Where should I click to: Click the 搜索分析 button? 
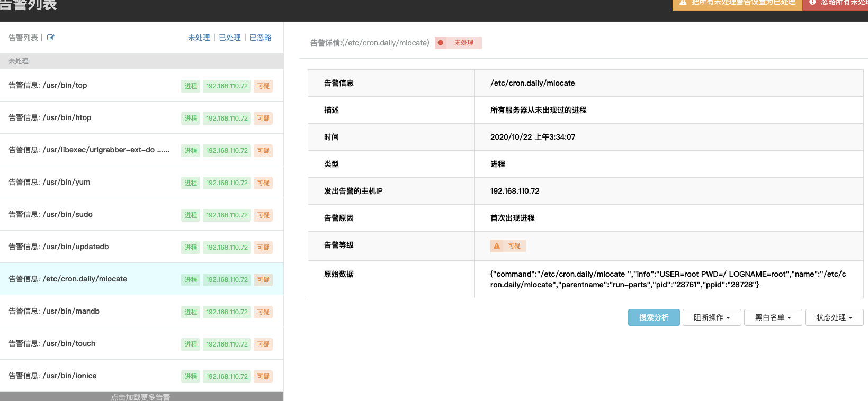pyautogui.click(x=654, y=317)
